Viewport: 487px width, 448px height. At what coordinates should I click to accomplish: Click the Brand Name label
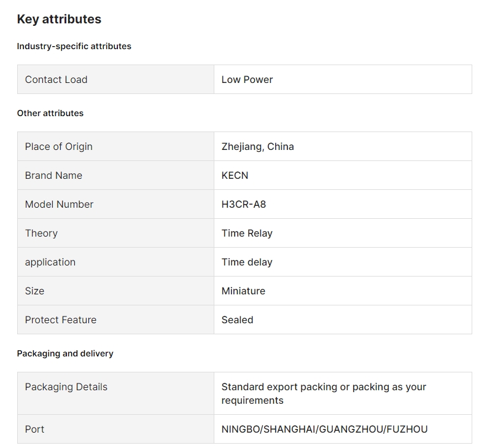[x=53, y=175]
